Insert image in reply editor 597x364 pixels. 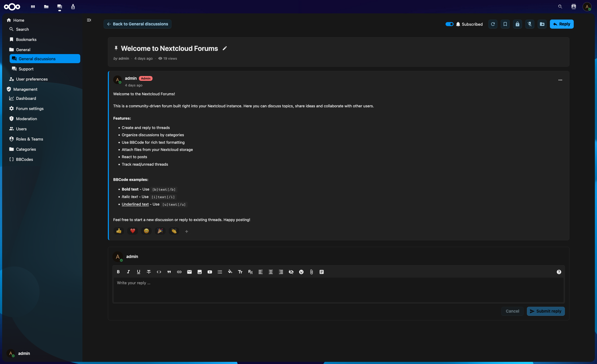[x=200, y=272]
